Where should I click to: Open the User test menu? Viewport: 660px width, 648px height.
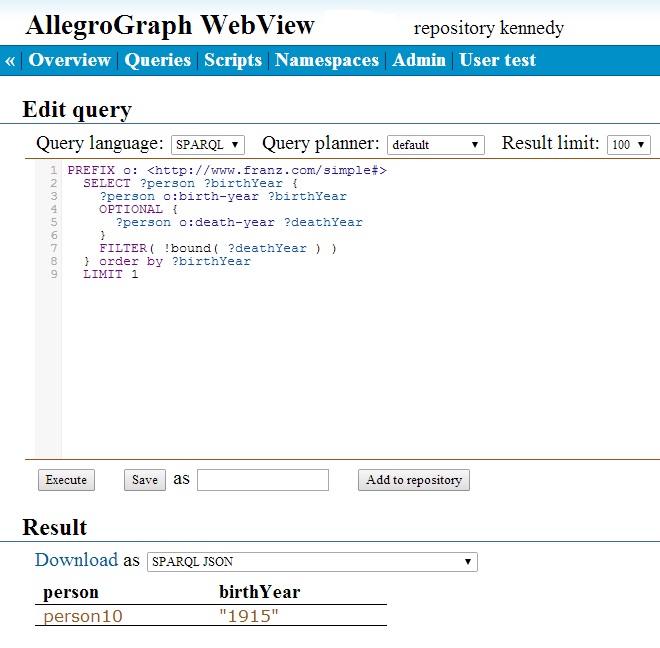click(498, 60)
